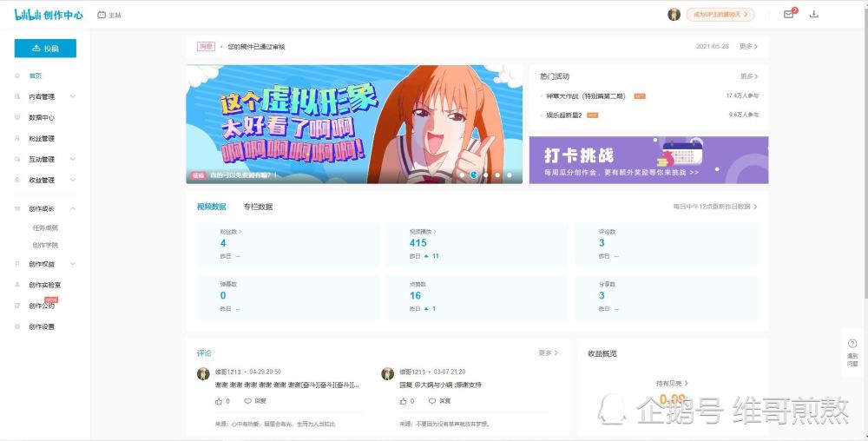Click 每日中午12点更新昨日数据 link
Screen dimensions: 868x441
[x=714, y=207]
